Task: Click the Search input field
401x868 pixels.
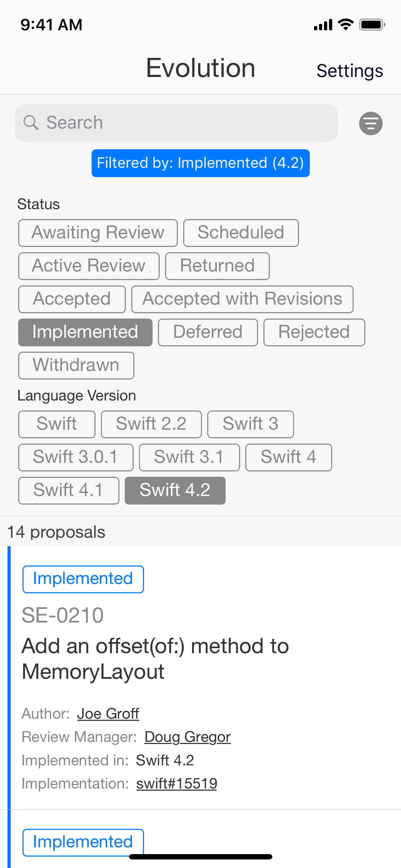Action: pos(176,123)
